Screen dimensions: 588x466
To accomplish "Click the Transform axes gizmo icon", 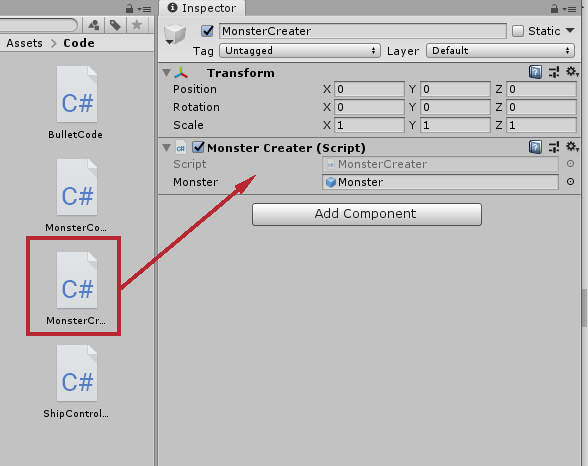I will tap(181, 73).
